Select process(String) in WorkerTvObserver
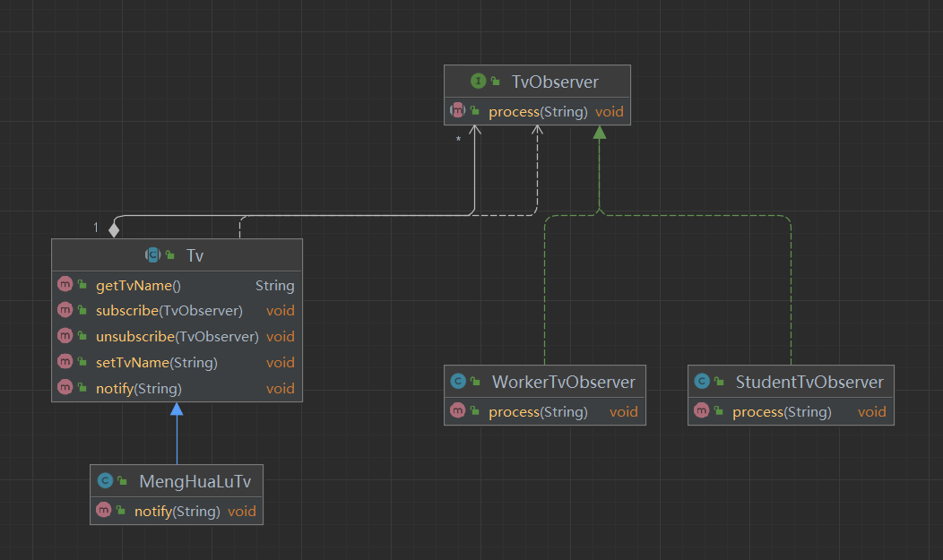Viewport: 943px width, 560px height. pyautogui.click(x=538, y=411)
